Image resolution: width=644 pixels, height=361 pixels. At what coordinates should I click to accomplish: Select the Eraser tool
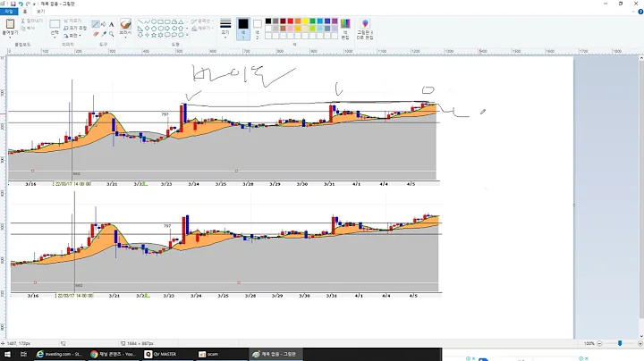(96, 34)
